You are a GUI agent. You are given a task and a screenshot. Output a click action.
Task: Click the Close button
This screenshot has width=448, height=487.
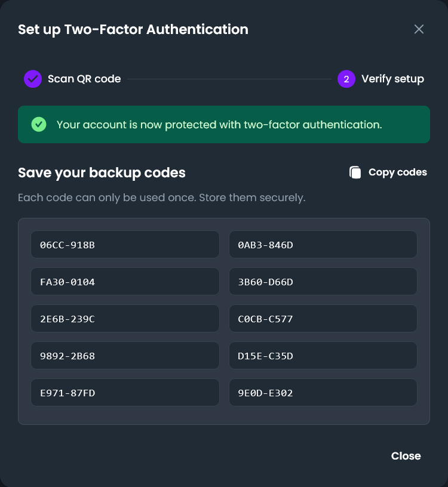[406, 455]
